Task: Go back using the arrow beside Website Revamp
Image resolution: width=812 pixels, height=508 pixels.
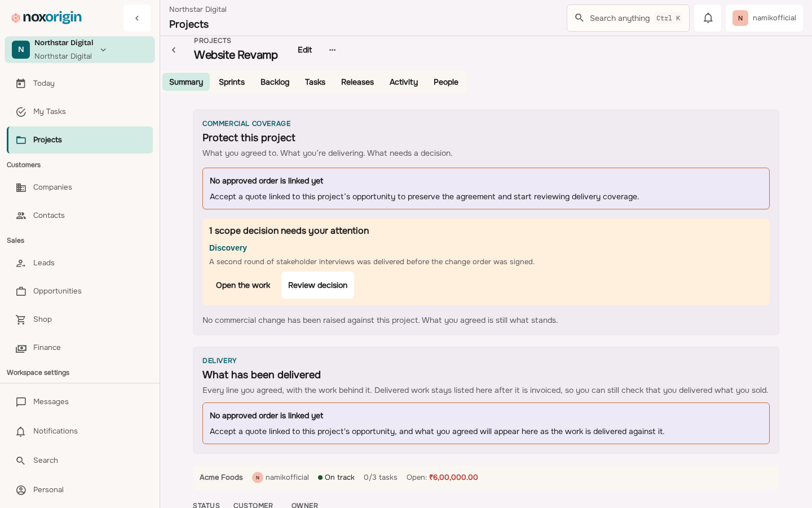Action: coord(174,50)
